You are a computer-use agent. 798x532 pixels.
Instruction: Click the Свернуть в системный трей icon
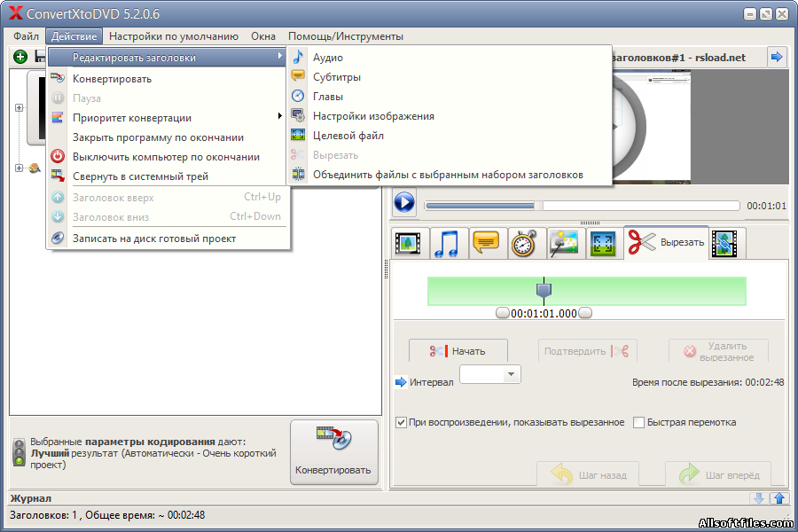coord(58,176)
